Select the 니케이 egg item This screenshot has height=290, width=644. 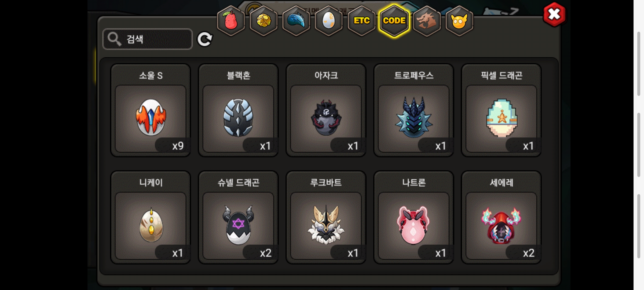151,218
